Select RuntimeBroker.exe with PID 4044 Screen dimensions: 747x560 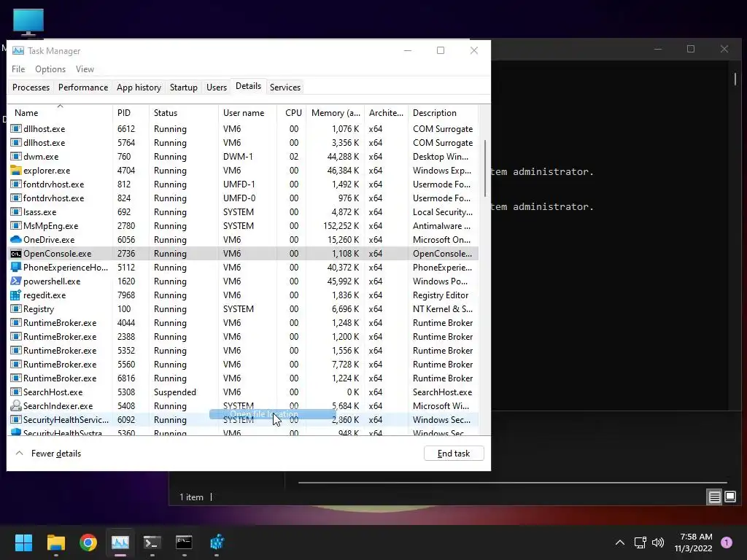(x=243, y=323)
